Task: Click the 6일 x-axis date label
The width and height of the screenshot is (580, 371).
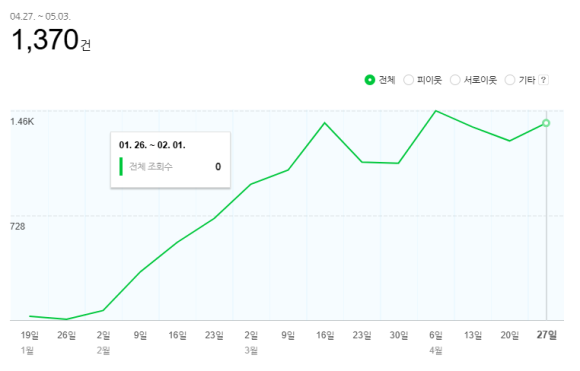Action: [x=436, y=335]
